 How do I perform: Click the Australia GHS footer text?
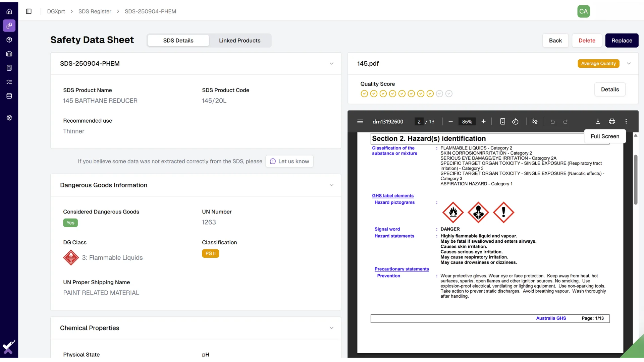point(551,318)
